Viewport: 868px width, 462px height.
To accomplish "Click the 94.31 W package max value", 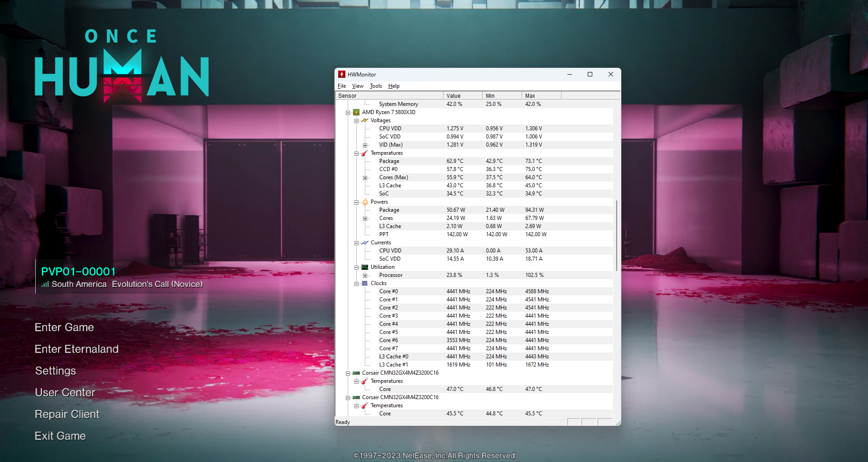I will (x=534, y=210).
